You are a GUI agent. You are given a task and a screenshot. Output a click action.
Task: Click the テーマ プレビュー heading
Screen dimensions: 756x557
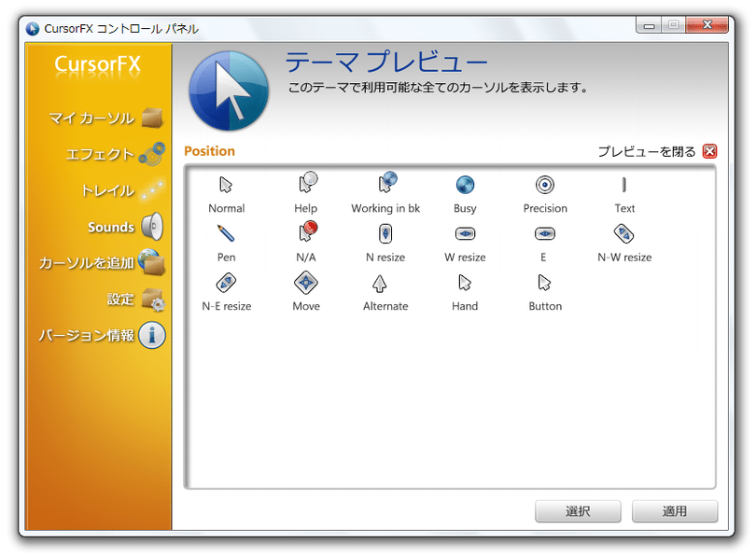pyautogui.click(x=386, y=63)
